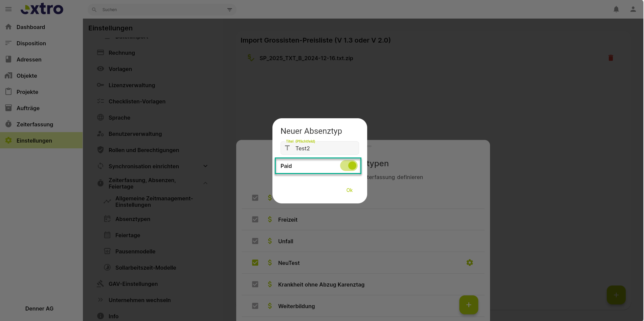
Task: Select Einstellungen in sidebar
Action: [x=41, y=140]
